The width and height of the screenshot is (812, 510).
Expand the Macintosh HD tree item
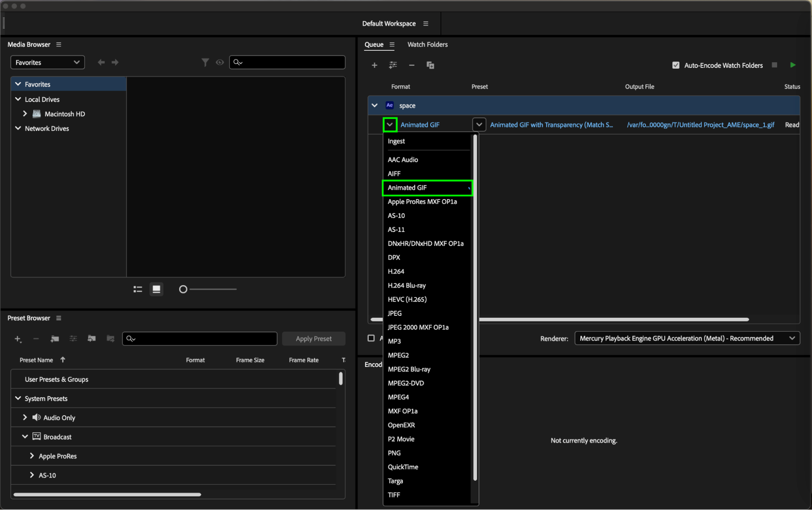click(25, 114)
